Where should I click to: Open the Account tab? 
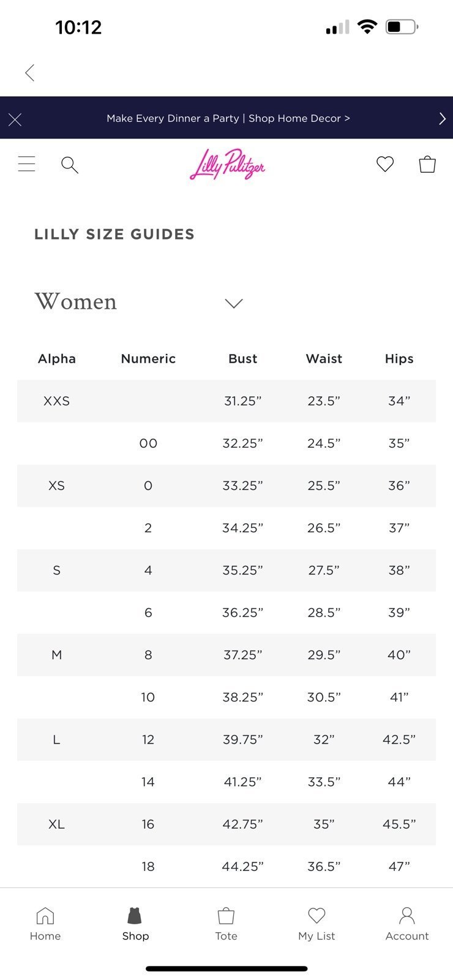[x=407, y=924]
